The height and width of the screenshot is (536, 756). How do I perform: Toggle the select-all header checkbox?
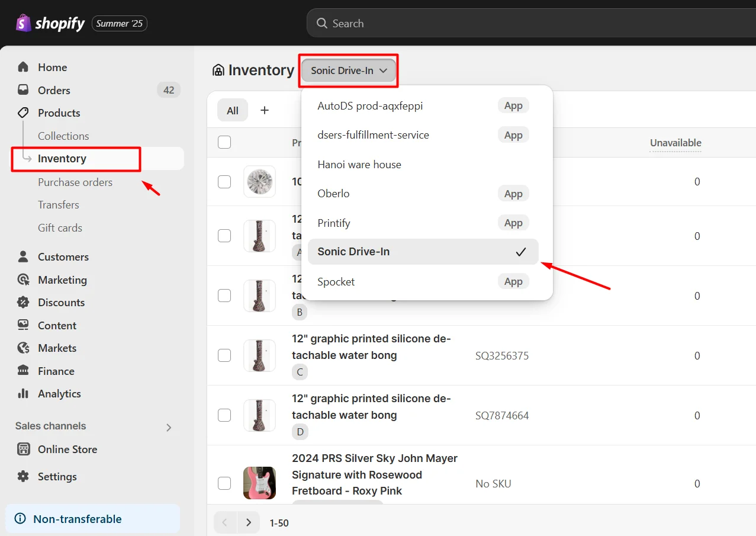(224, 142)
